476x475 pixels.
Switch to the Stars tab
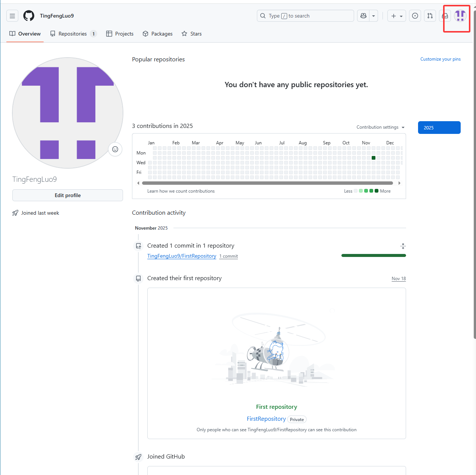click(x=191, y=34)
